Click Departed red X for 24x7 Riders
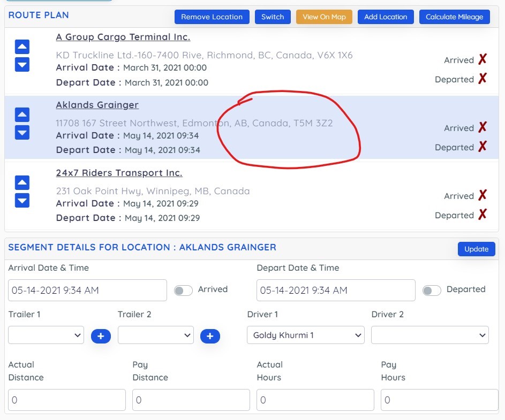The height and width of the screenshot is (420, 505). tap(483, 215)
